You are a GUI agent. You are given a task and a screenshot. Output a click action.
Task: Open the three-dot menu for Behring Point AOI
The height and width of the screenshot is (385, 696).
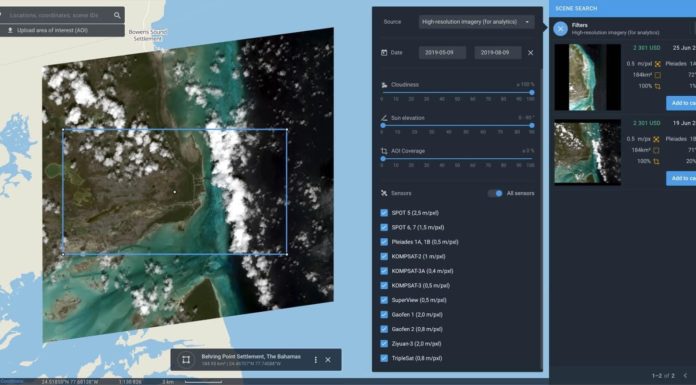tap(316, 360)
